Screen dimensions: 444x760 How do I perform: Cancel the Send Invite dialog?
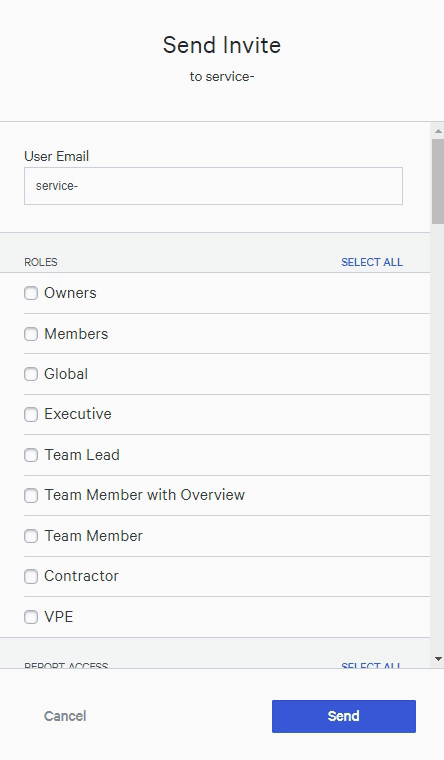(x=65, y=716)
